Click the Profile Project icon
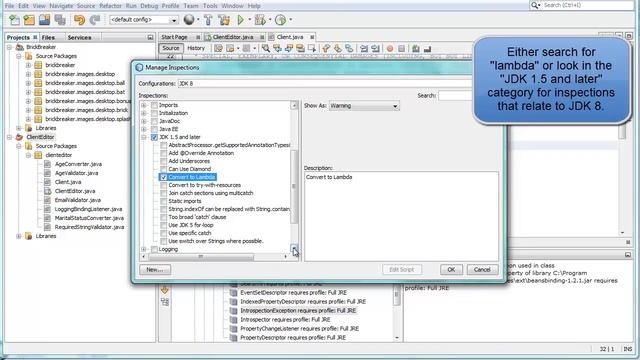The width and height of the screenshot is (640, 360). [280, 19]
